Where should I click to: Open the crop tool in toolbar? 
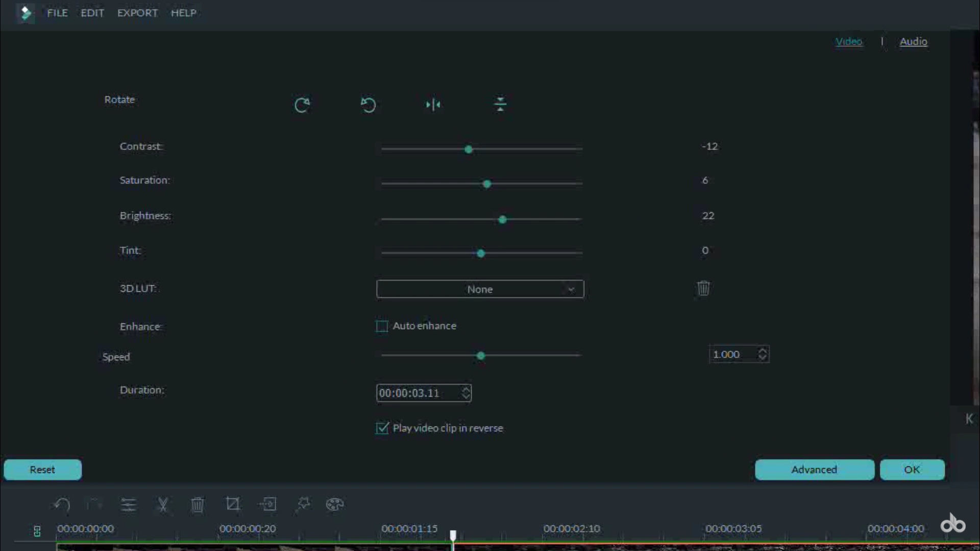tap(233, 505)
